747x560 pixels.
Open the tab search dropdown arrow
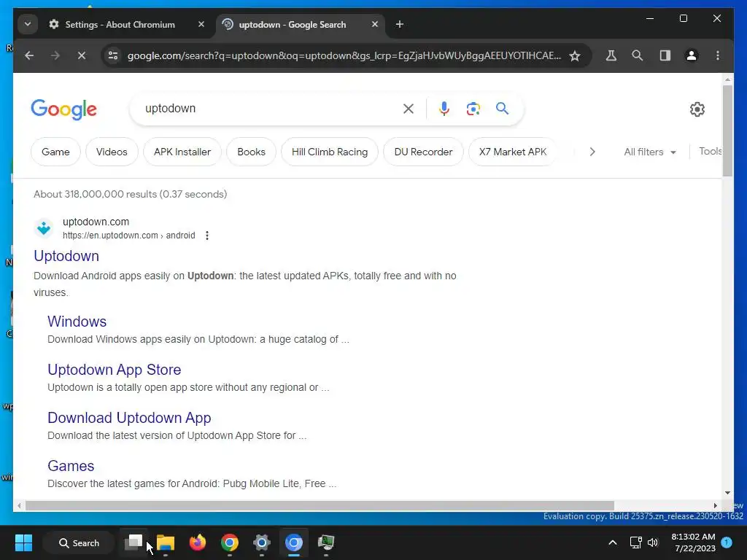coord(28,24)
